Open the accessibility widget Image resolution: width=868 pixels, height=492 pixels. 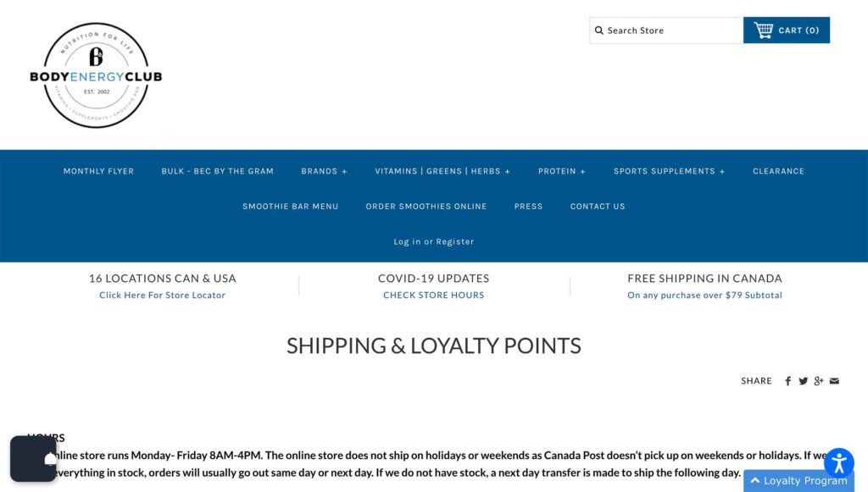[x=838, y=463]
